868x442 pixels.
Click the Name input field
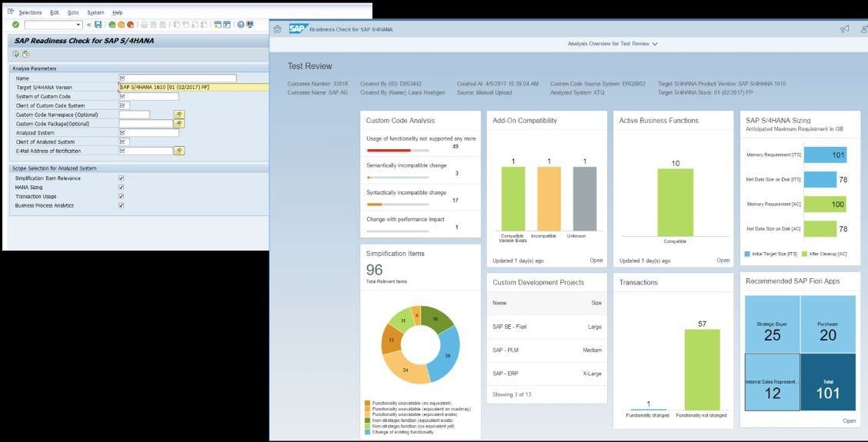pos(178,78)
